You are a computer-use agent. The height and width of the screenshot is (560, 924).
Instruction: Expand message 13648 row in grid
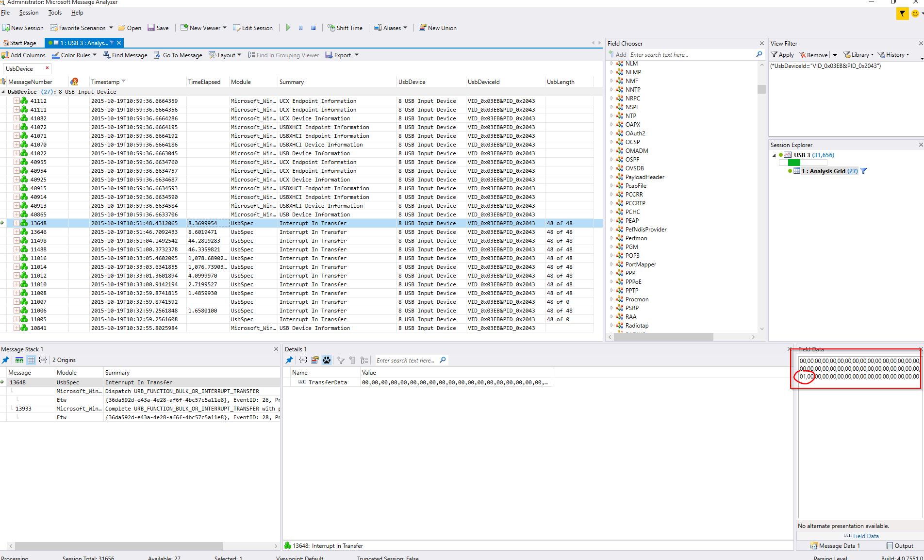pos(16,223)
